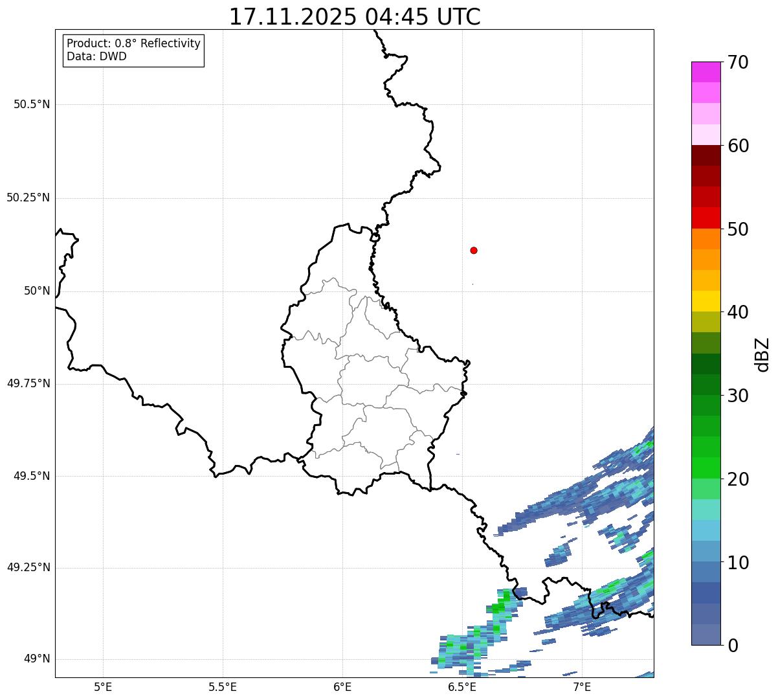This screenshot has width=778, height=700.
Task: Click the colorbar's 60 tick label
Action: pos(738,146)
